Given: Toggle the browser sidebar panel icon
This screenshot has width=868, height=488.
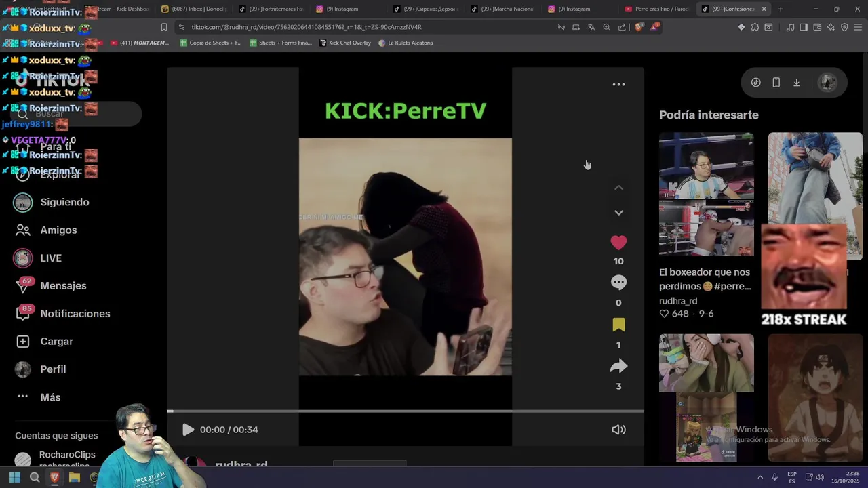Looking at the screenshot, I should 804,27.
